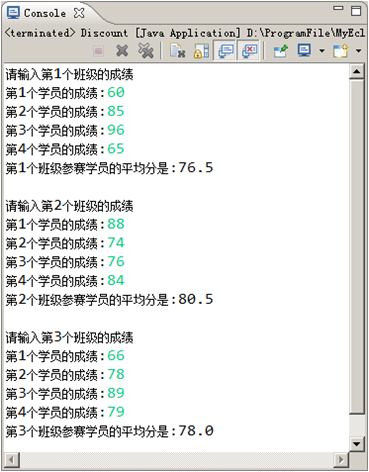The image size is (369, 472).
Task: Click the line 请输入第2个班级的成绩
Action: tap(69, 206)
